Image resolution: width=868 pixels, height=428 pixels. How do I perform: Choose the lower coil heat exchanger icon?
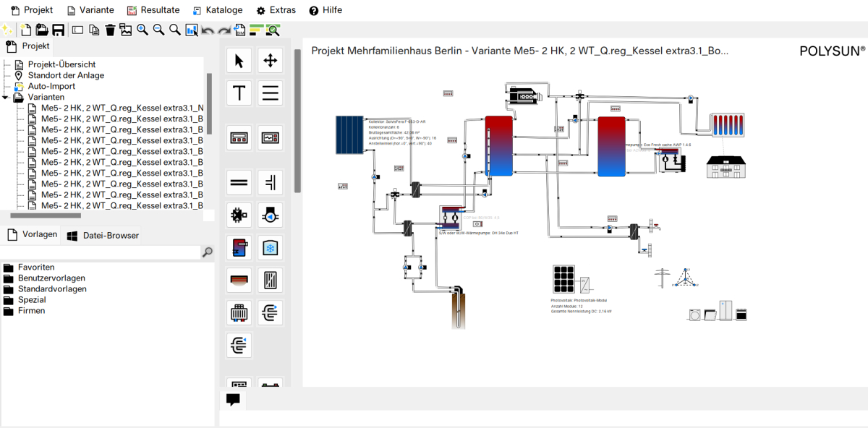[x=239, y=346]
